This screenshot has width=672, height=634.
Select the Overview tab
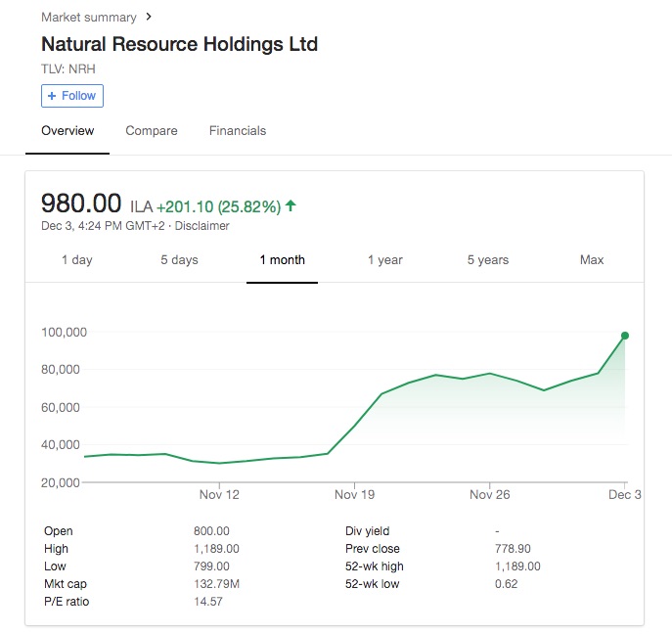coord(67,131)
